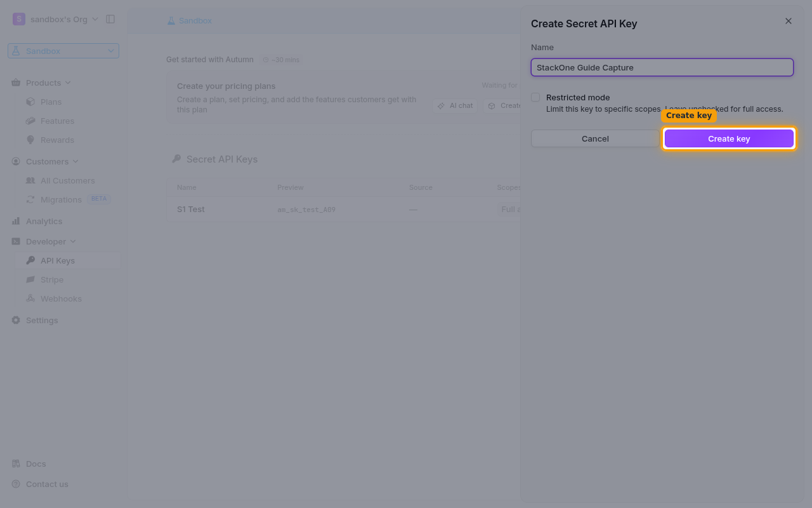
Task: Select the S1 Test key row
Action: pos(343,209)
